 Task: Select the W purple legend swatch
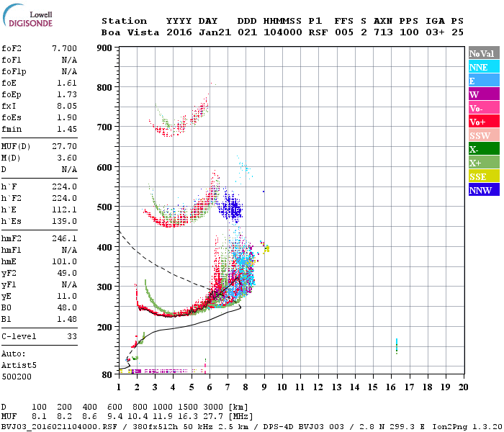point(484,94)
